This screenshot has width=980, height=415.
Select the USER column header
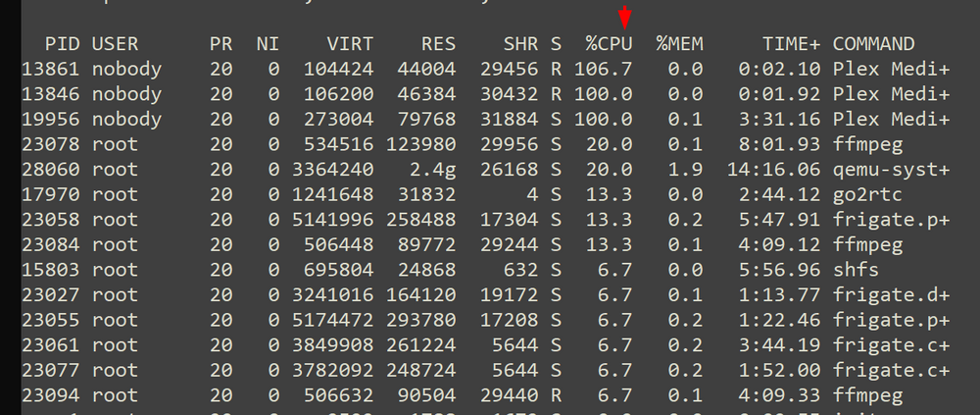point(115,44)
